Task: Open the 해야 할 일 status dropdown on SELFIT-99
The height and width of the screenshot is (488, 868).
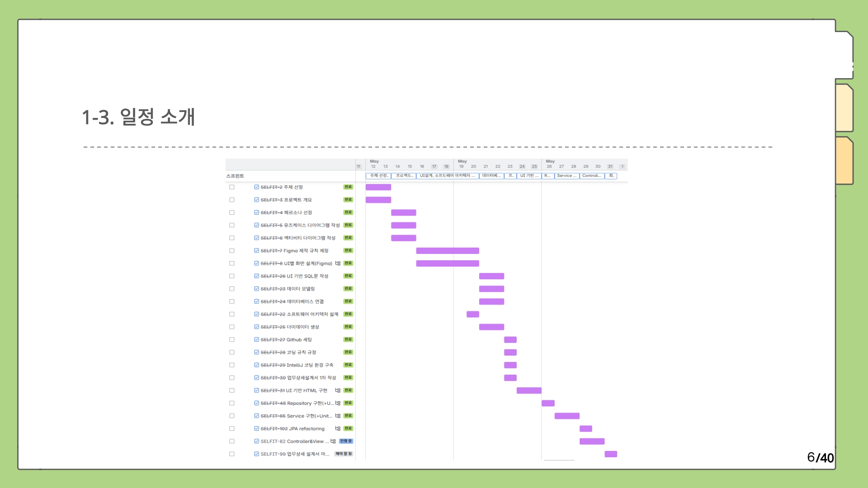Action: point(344,454)
